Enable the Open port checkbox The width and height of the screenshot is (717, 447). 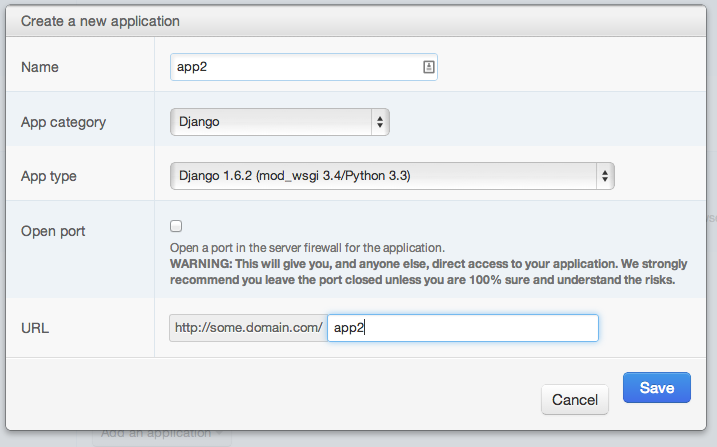click(176, 226)
